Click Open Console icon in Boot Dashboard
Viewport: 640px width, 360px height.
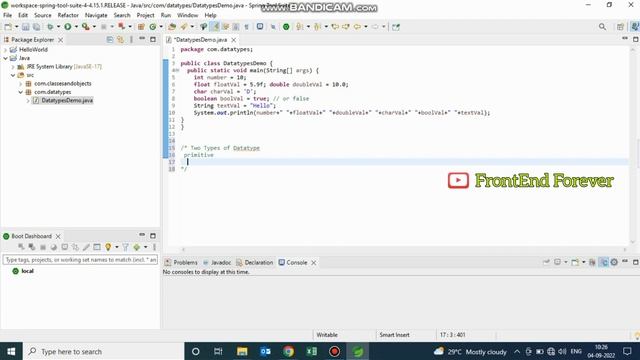[64, 247]
